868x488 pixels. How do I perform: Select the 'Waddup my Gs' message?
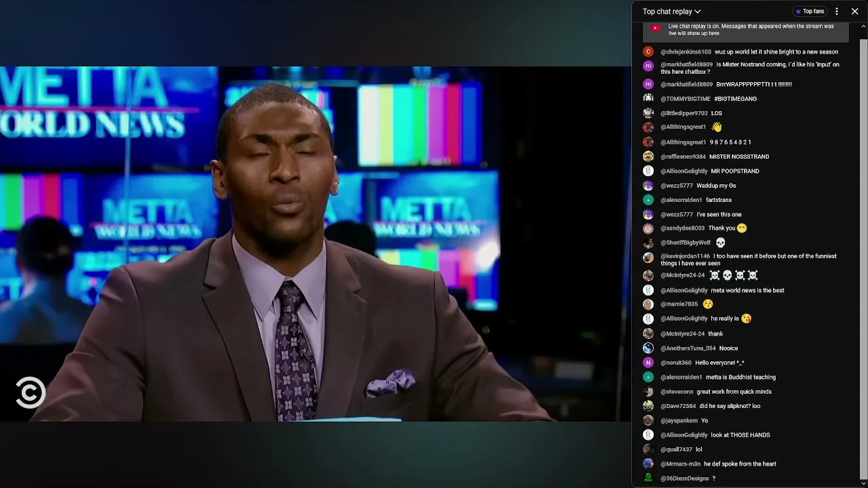716,186
